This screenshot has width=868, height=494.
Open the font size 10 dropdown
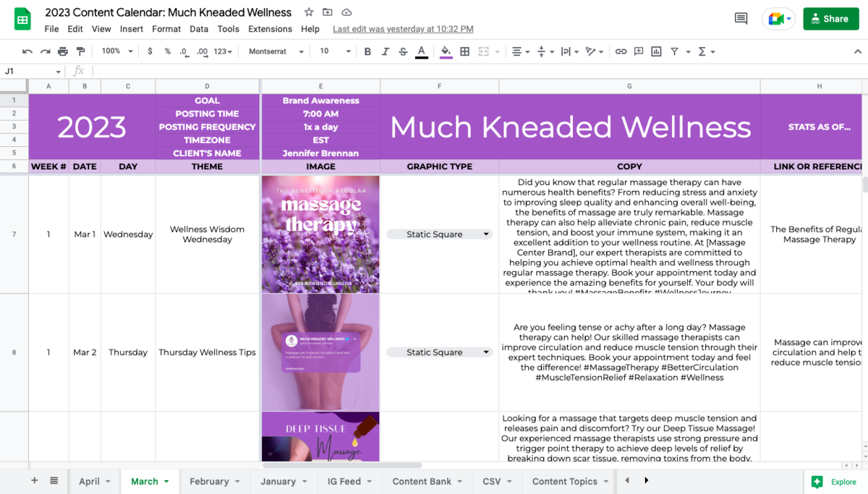(x=335, y=51)
